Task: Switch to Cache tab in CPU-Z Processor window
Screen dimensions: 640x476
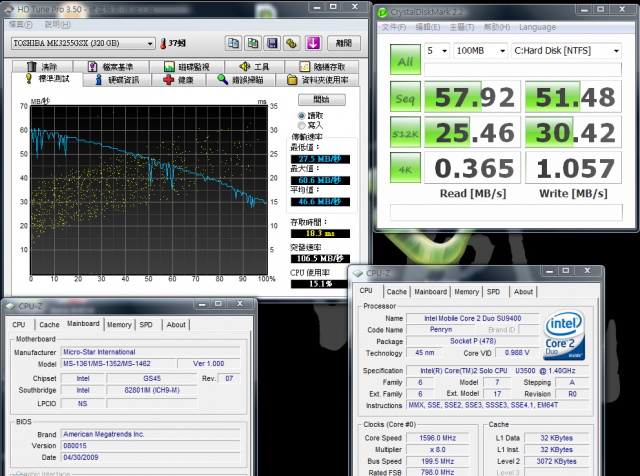Action: pos(397,292)
